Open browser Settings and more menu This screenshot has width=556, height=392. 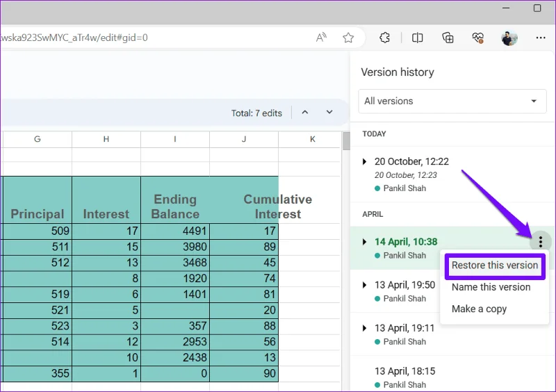coord(541,38)
